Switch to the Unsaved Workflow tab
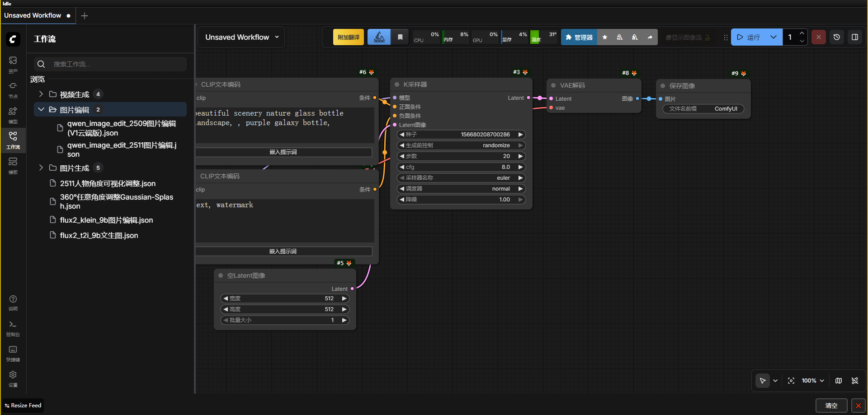Image resolution: width=868 pixels, height=415 pixels. 33,15
